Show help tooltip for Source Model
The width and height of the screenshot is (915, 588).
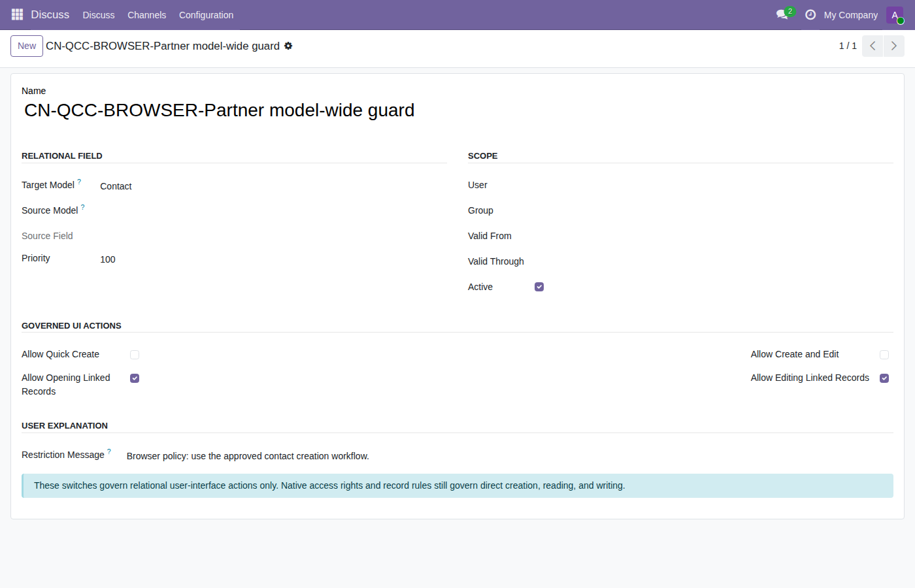pos(82,207)
